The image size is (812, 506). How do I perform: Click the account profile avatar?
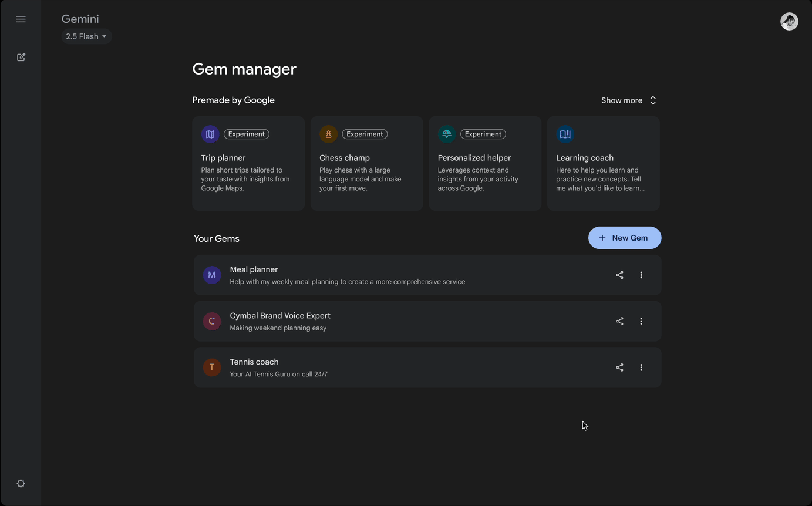(789, 21)
